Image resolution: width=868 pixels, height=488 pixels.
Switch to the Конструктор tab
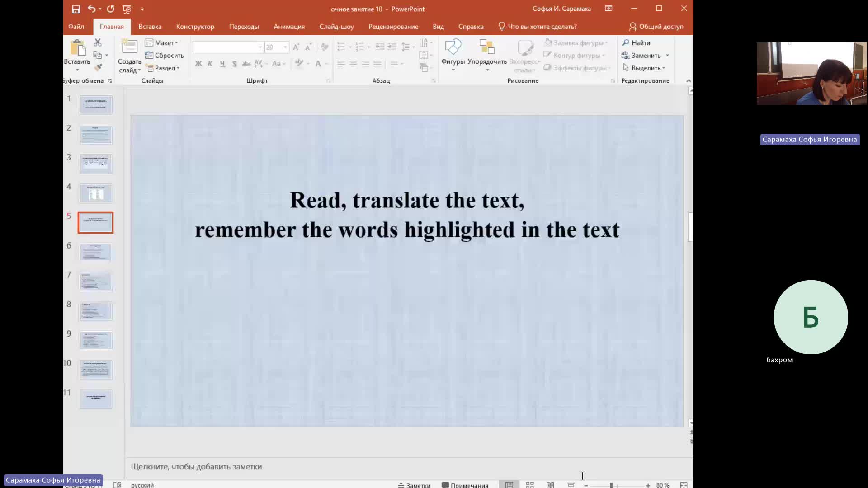pos(195,27)
